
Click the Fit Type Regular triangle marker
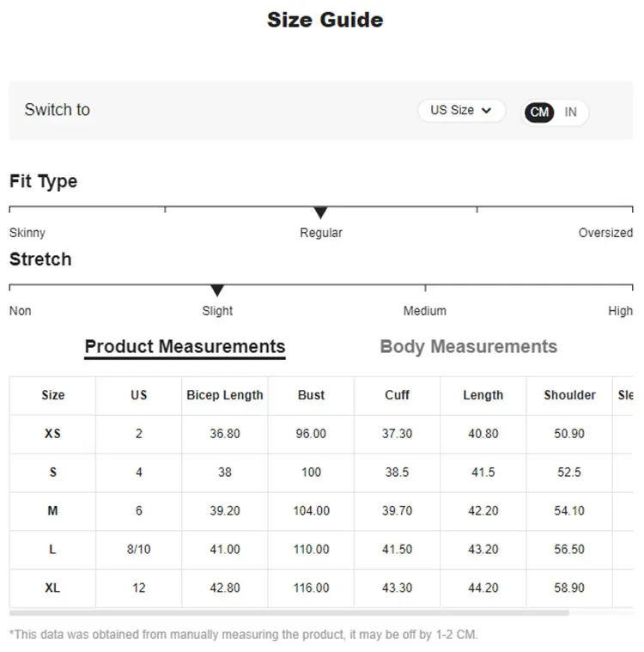click(320, 212)
